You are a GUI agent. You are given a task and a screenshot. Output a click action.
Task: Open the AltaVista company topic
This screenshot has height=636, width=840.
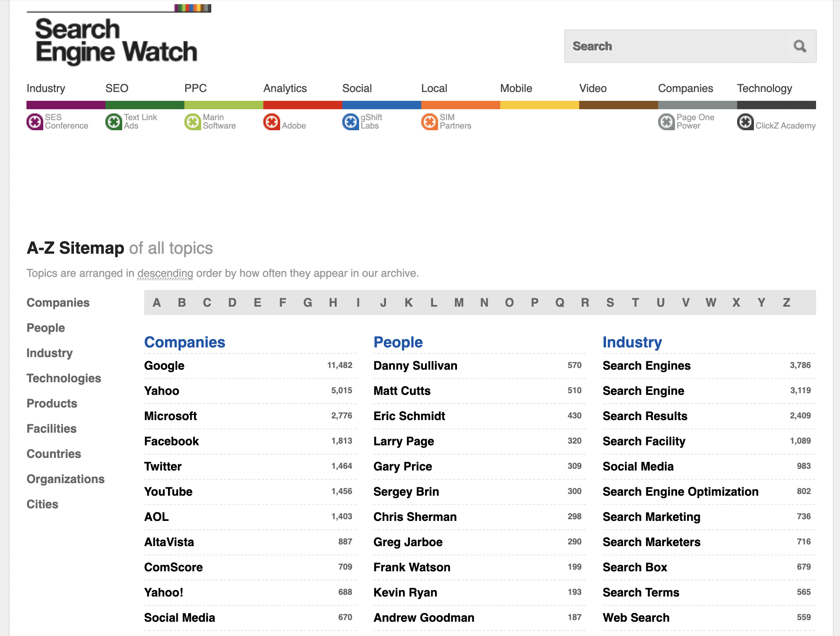tap(169, 542)
